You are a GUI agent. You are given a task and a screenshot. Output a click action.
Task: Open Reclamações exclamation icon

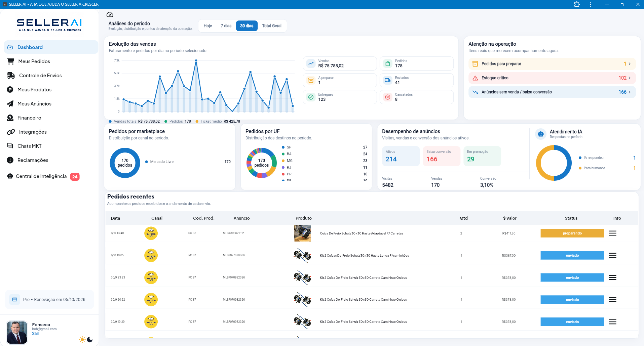tap(10, 160)
